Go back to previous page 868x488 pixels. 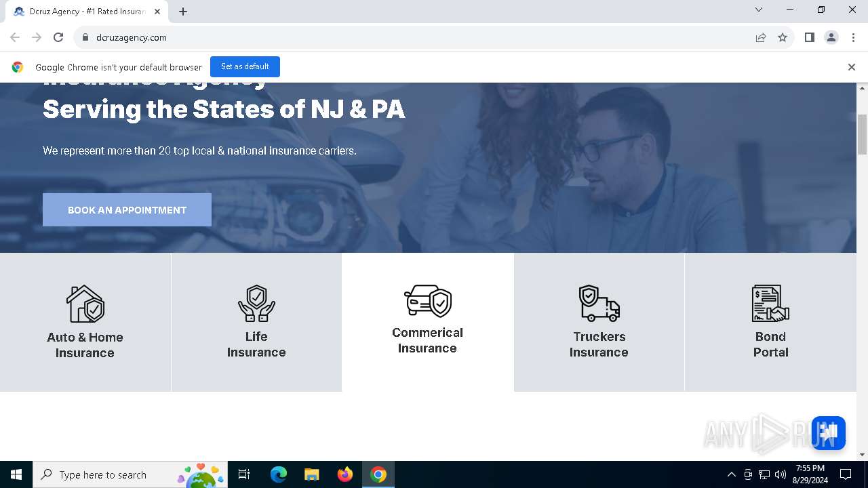point(15,37)
